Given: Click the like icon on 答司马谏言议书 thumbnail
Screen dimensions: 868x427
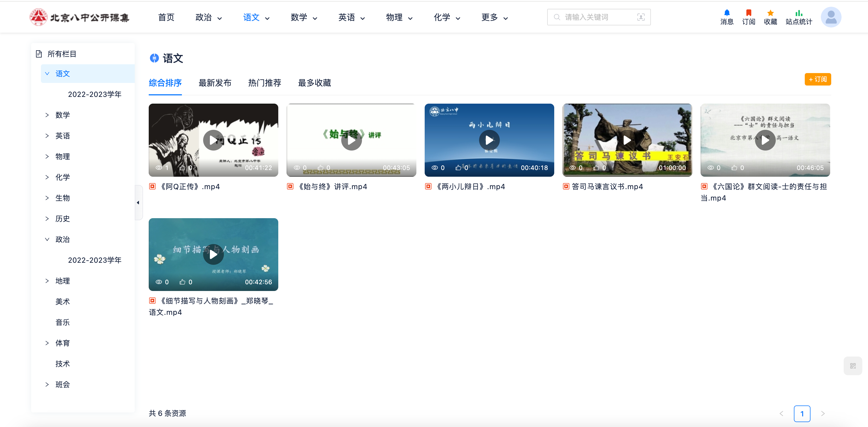Looking at the screenshot, I should pos(596,167).
